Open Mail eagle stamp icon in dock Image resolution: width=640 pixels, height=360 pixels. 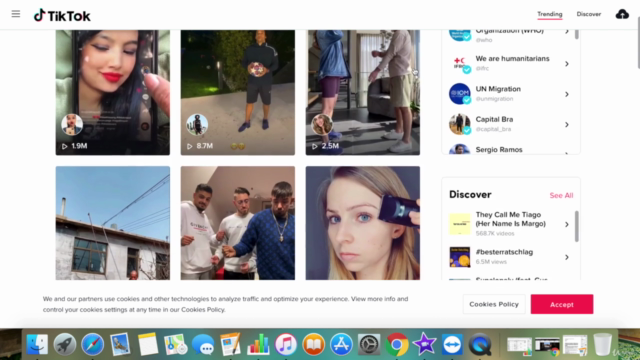coord(120,344)
